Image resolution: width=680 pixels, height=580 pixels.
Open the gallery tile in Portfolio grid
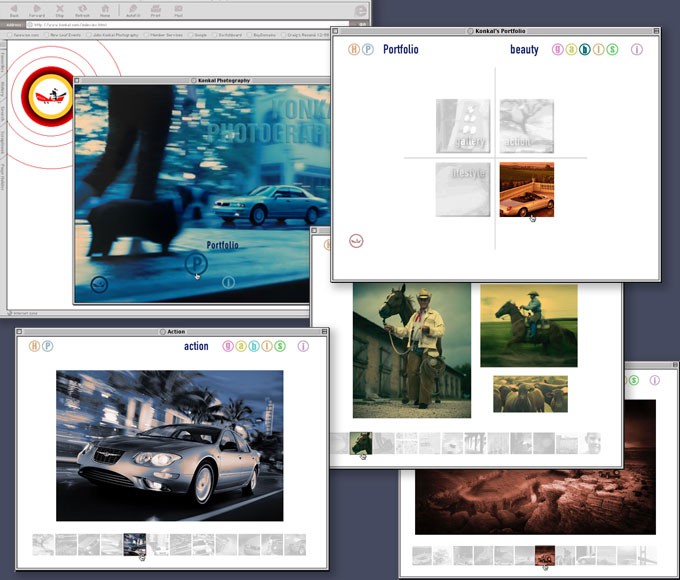pyautogui.click(x=462, y=126)
